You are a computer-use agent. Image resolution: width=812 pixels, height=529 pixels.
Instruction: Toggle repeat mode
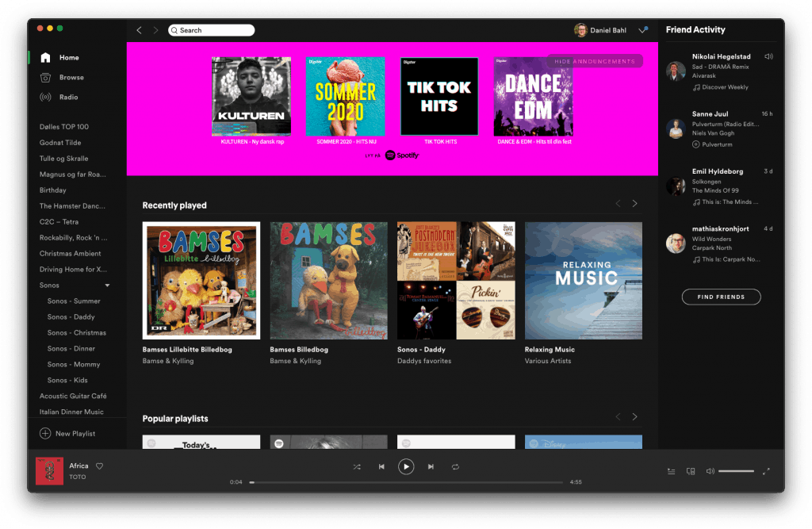click(x=455, y=467)
